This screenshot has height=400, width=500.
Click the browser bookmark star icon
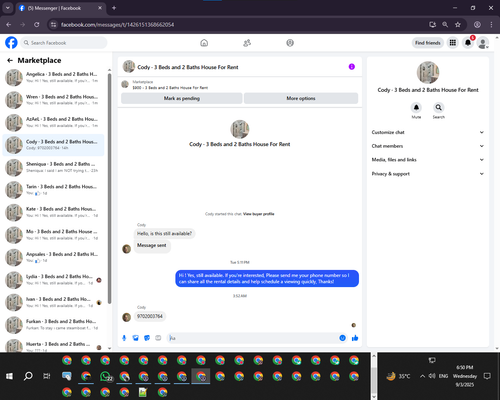pyautogui.click(x=458, y=25)
